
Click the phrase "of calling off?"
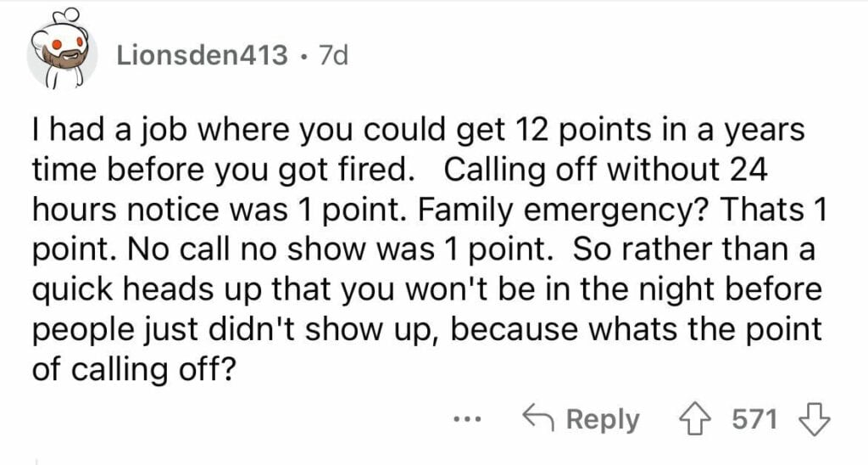coord(133,369)
